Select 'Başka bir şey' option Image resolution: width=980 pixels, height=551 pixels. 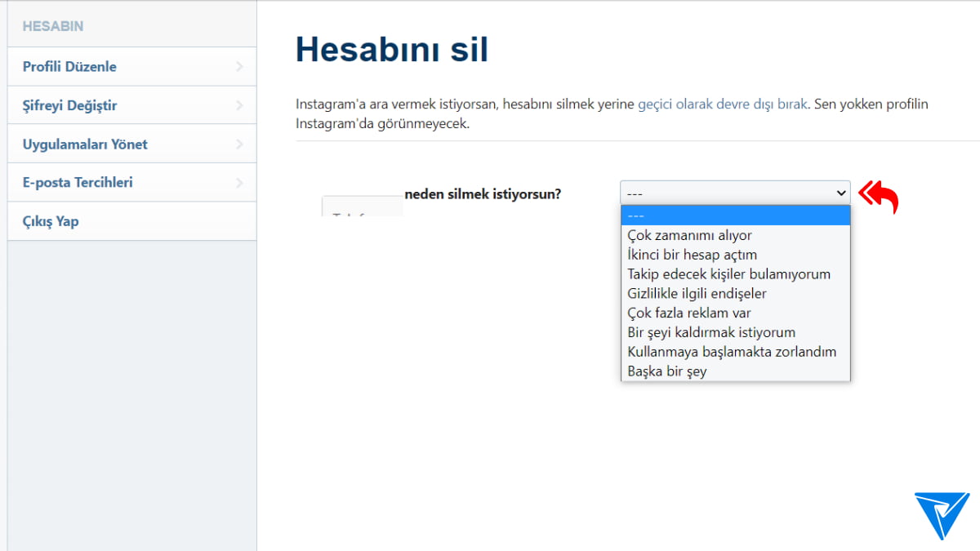(x=667, y=371)
